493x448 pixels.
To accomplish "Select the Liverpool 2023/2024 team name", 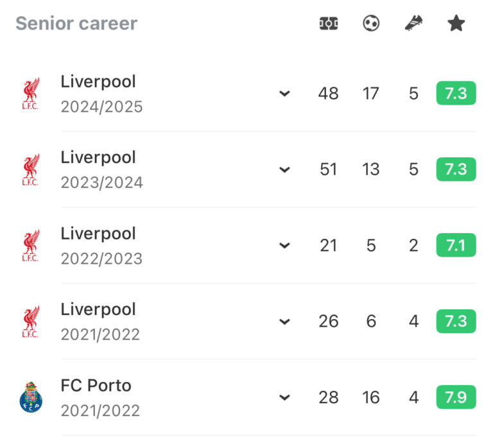I will pos(98,158).
